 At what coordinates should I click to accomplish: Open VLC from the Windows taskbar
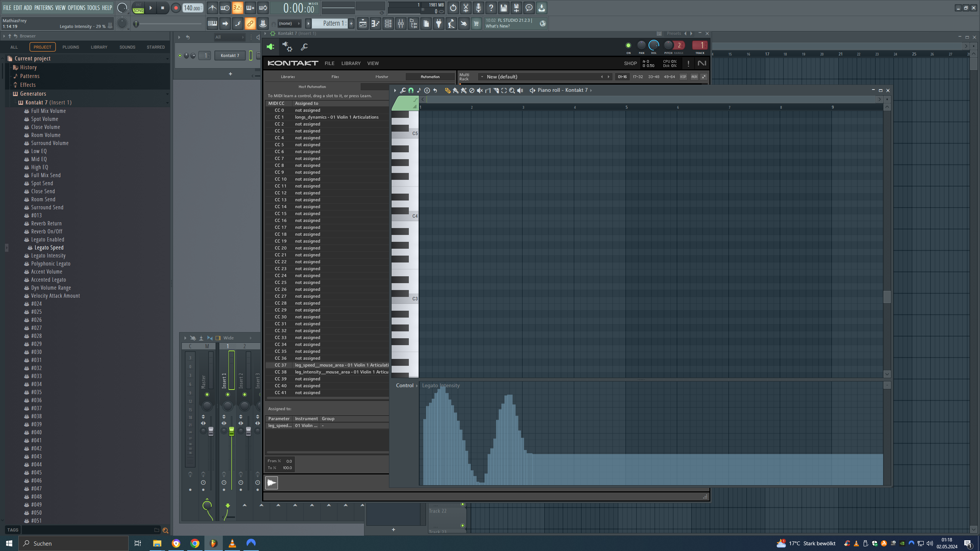(232, 543)
